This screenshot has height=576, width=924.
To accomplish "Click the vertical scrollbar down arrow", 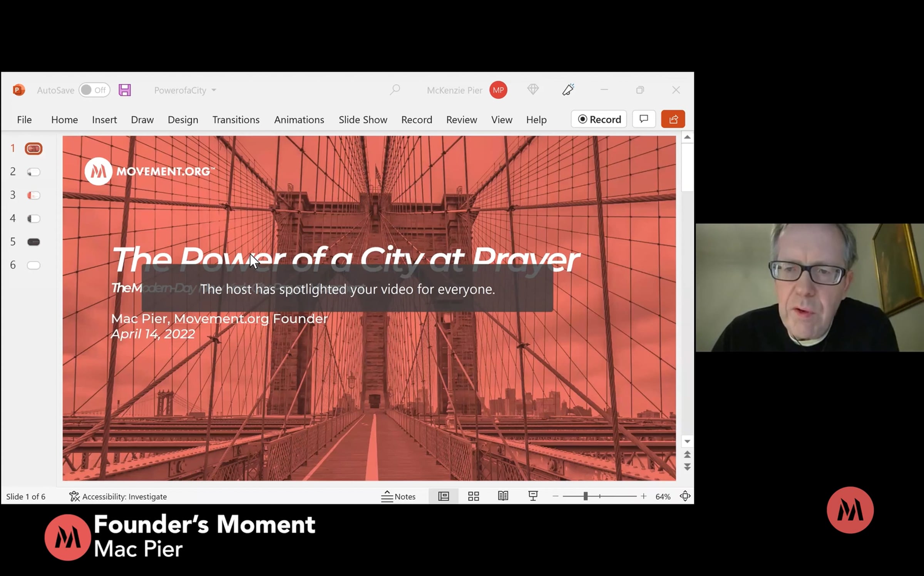I will [x=687, y=441].
